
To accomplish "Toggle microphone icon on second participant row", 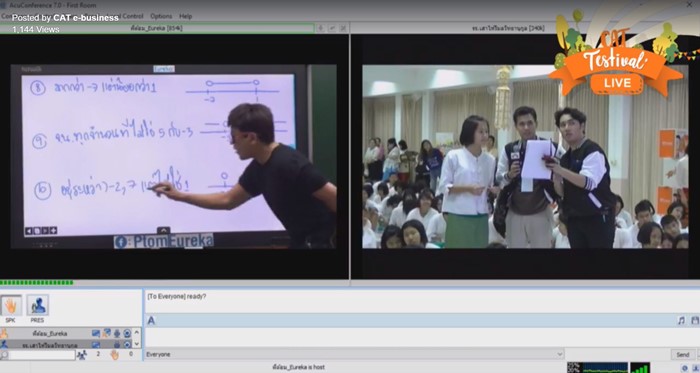I will [117, 344].
